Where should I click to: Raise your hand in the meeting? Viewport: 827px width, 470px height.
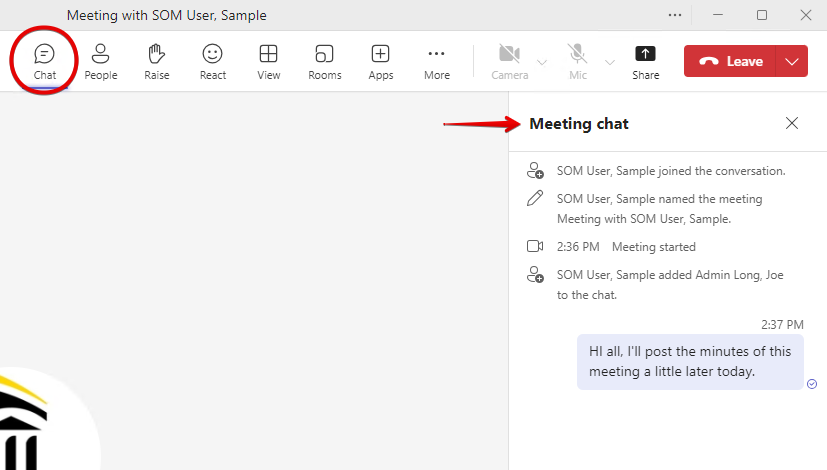156,60
